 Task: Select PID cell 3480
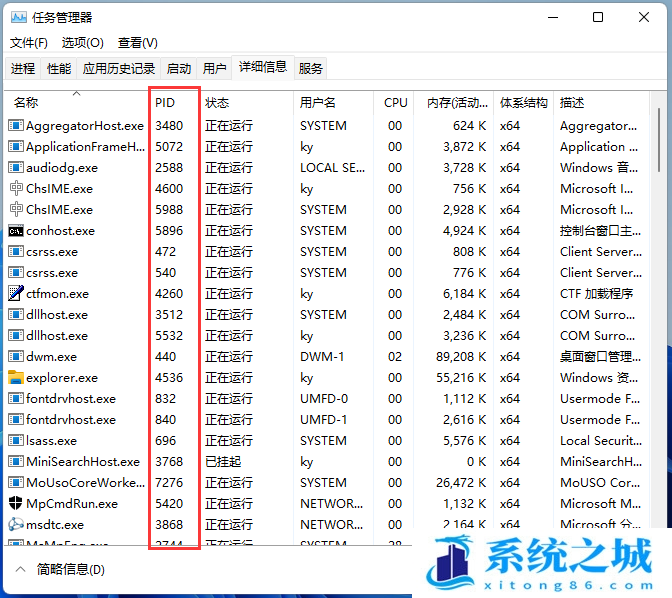tap(169, 126)
